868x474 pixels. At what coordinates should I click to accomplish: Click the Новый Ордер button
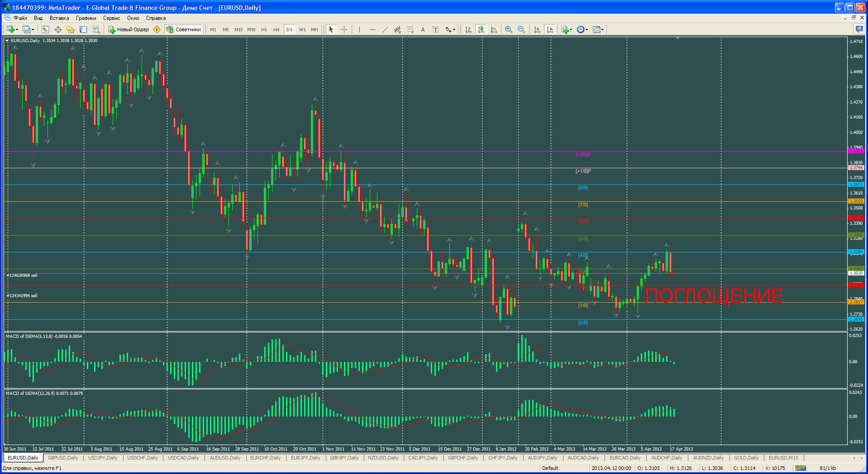click(129, 29)
